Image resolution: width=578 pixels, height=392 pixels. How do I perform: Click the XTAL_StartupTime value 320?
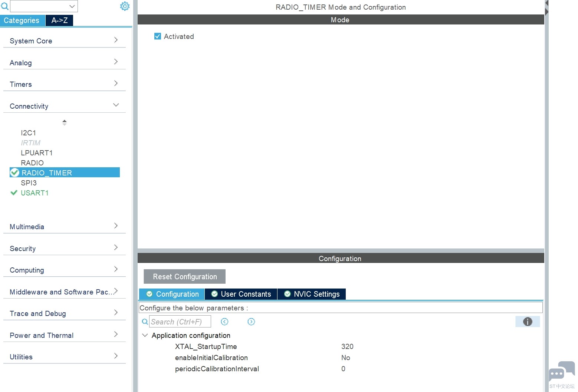(x=347, y=346)
